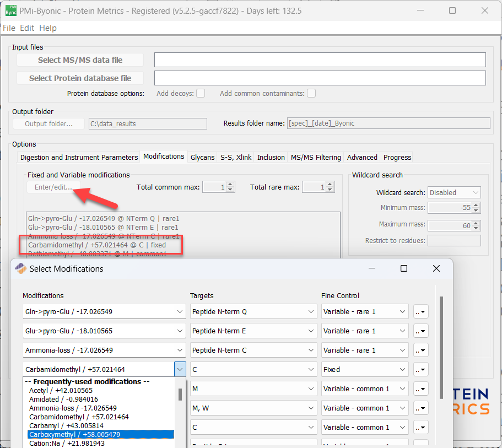Open fine control options for the Carbamidomethyl row
Screen dimensions: 502x448
click(420, 369)
